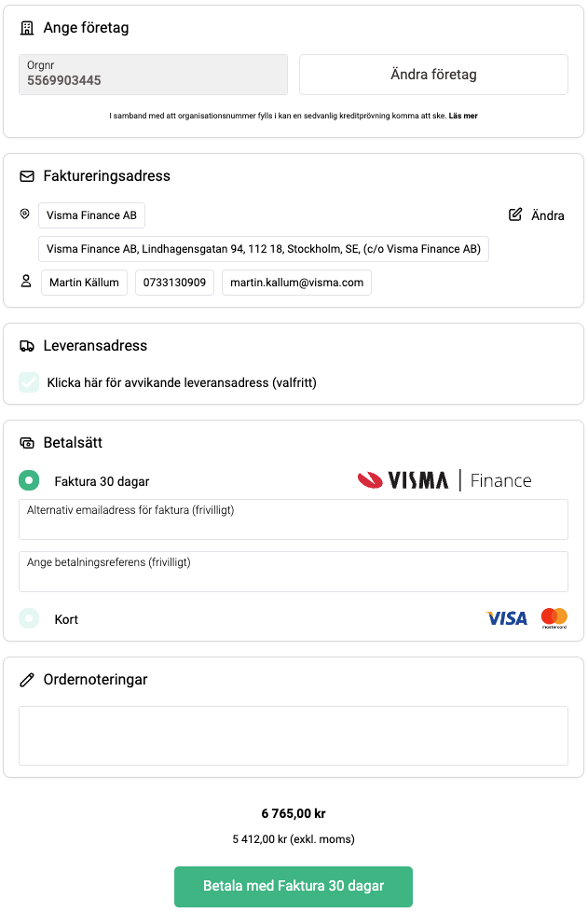Click the payment icon beside Betalsätt

tap(27, 443)
